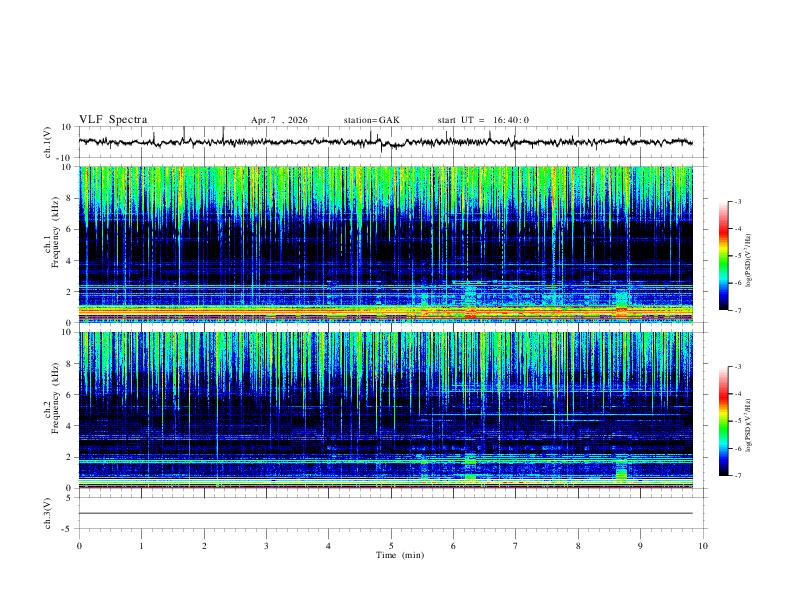Click the ch.1 spectrogram plot
Image resolution: width=792 pixels, height=612 pixels.
point(386,244)
